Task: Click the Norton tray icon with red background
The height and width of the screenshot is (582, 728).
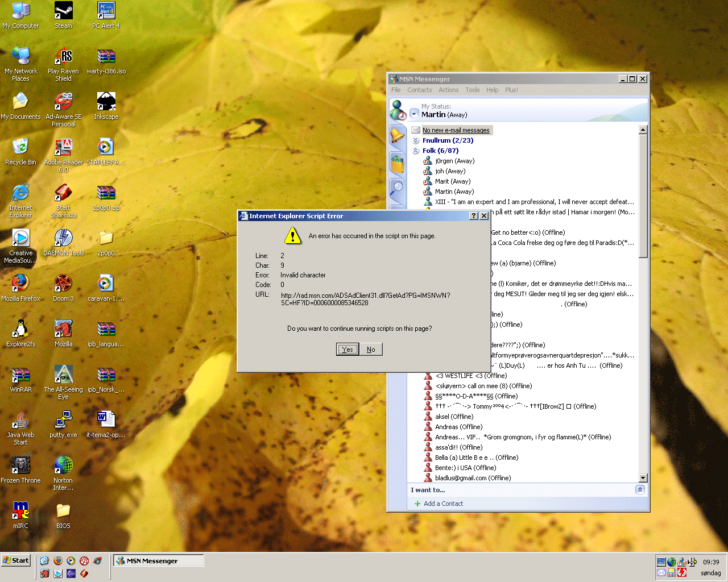Action: tap(682, 572)
